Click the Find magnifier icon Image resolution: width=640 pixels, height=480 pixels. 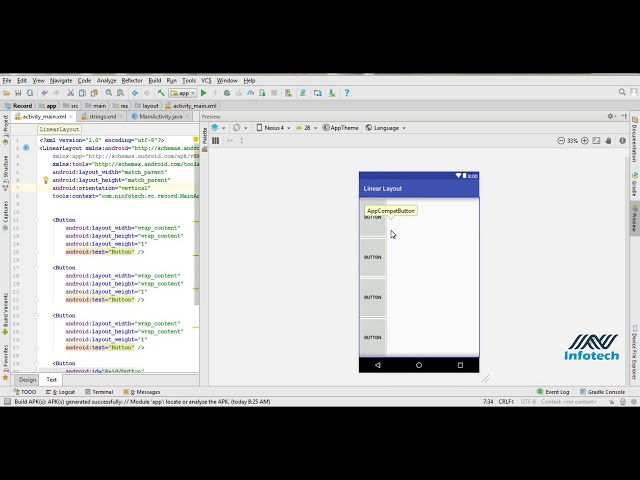point(109,93)
